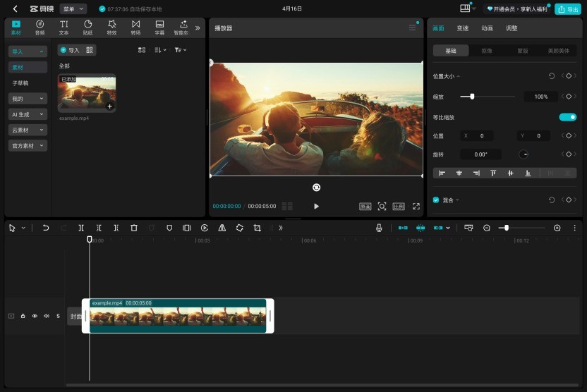Viewport: 587px width, 392px height.
Task: Open the 音频 (Audio) panel
Action: pos(40,27)
